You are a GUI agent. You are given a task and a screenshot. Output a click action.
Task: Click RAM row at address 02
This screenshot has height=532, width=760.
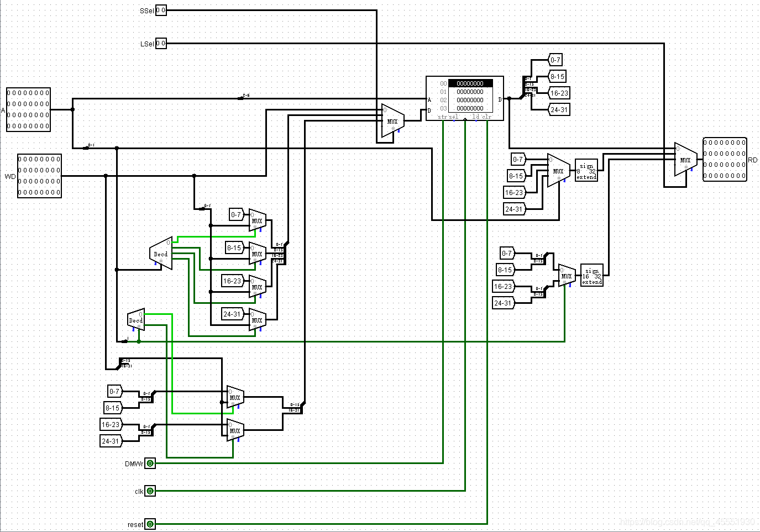coord(470,100)
